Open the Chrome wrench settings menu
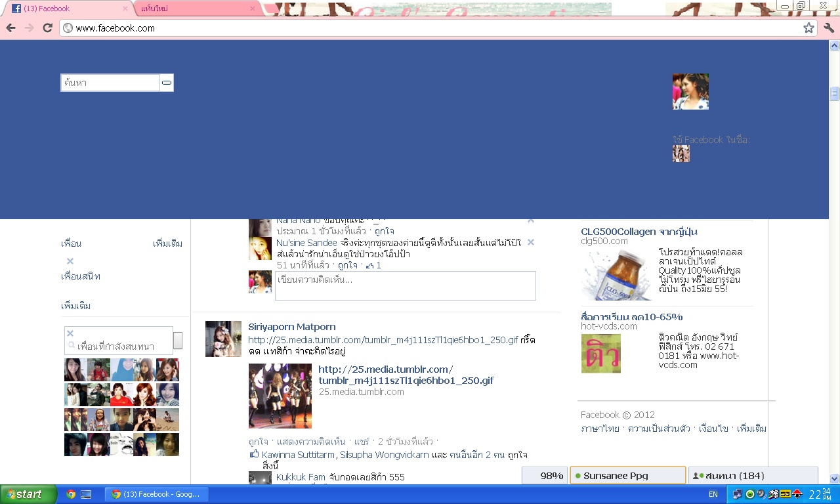840x504 pixels. (828, 28)
